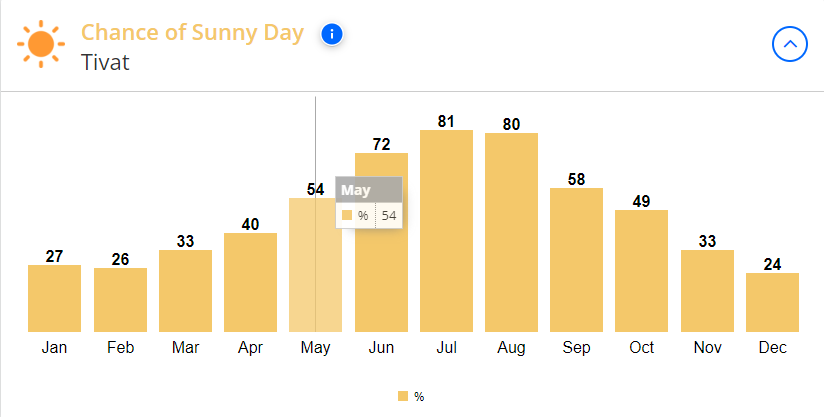Toggle the % legend entry below the chart

tap(411, 397)
